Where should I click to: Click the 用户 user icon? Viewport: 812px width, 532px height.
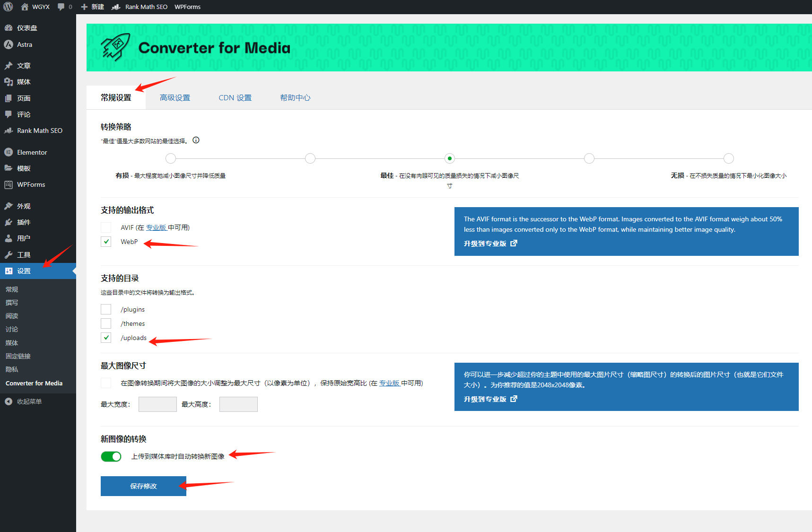click(9, 238)
